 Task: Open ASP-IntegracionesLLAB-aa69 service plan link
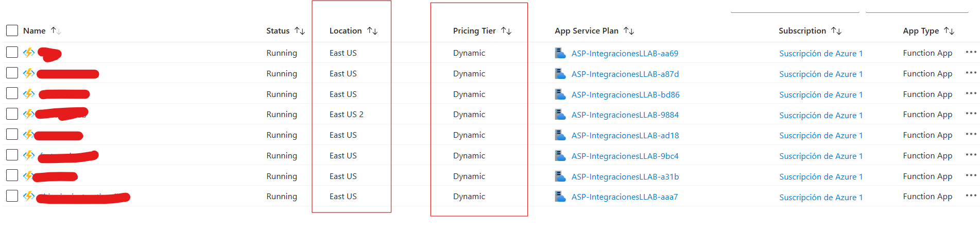625,53
